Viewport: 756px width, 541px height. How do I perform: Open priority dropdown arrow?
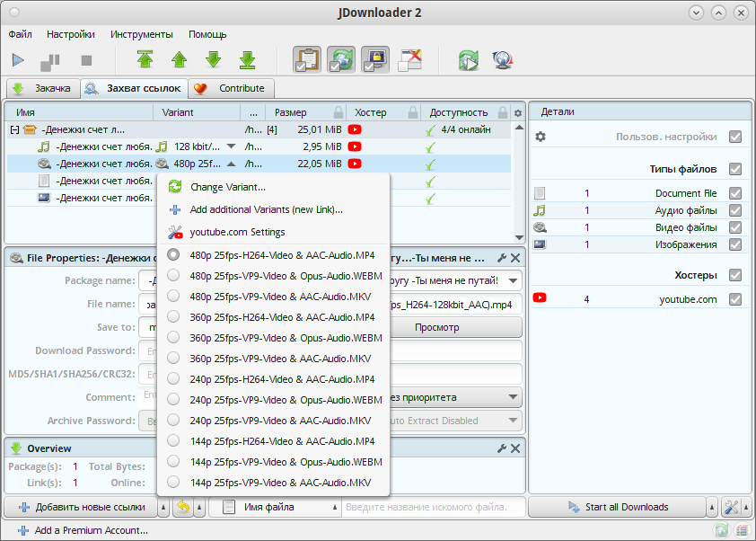click(x=513, y=397)
